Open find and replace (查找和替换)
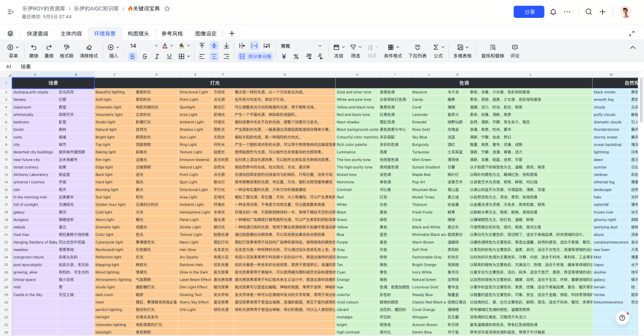This screenshot has width=644, height=336. (493, 51)
